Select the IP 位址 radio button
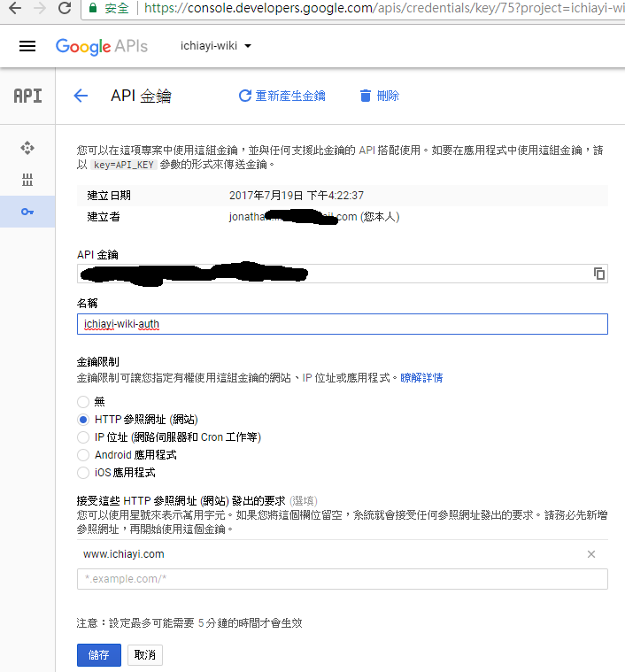This screenshot has width=625, height=672. (83, 437)
